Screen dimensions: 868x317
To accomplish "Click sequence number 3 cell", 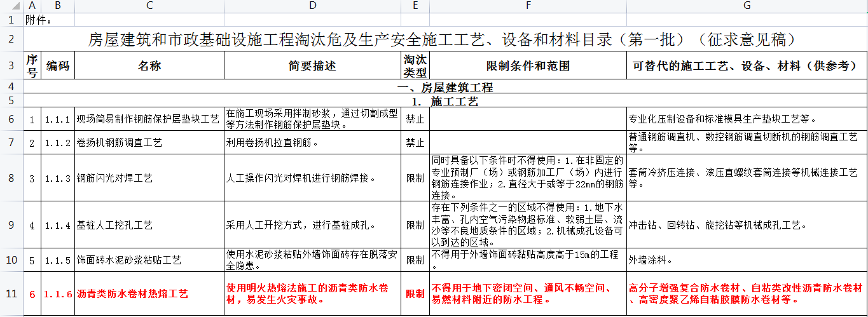I will [32, 179].
